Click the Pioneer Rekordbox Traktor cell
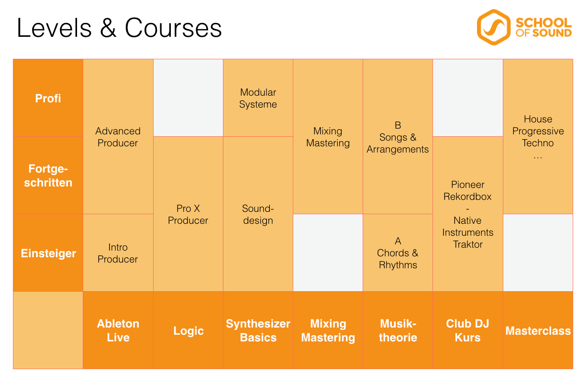588x383 pixels. coord(468,214)
